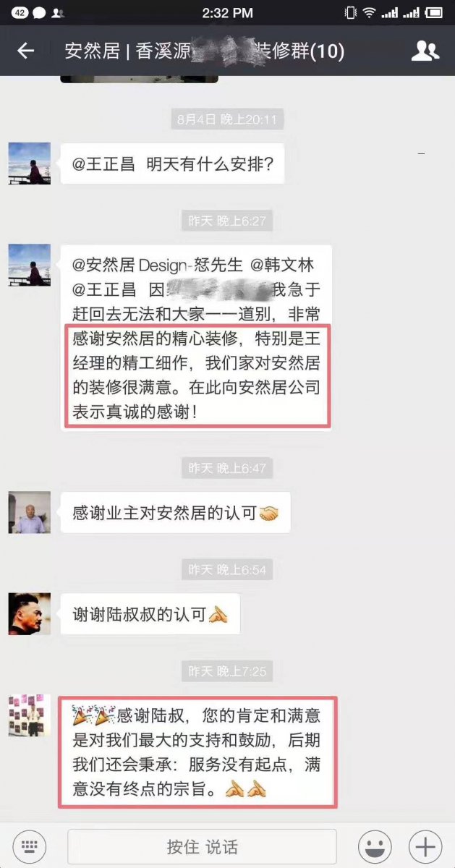This screenshot has width=455, height=868.
Task: Tap the back arrow in chat header
Action: point(26,51)
